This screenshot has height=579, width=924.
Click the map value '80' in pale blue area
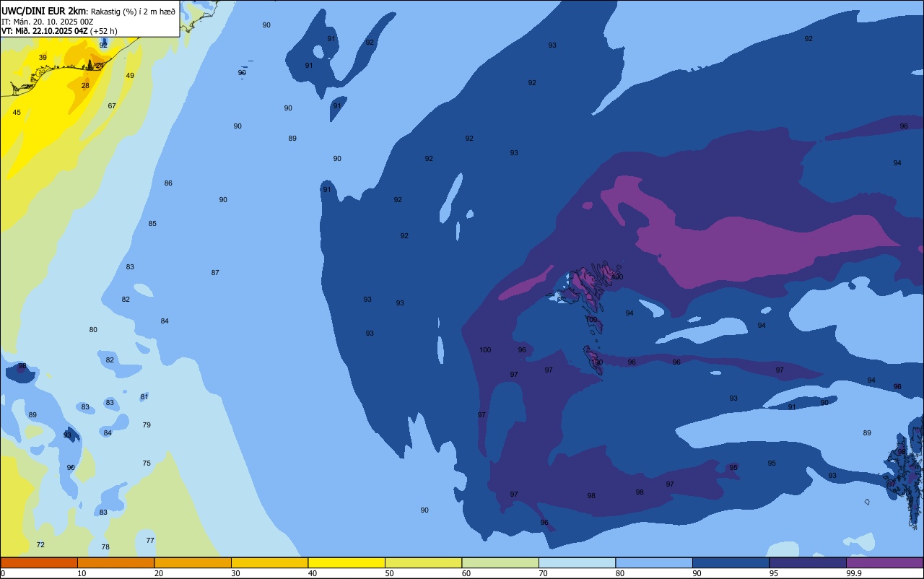[x=93, y=330]
